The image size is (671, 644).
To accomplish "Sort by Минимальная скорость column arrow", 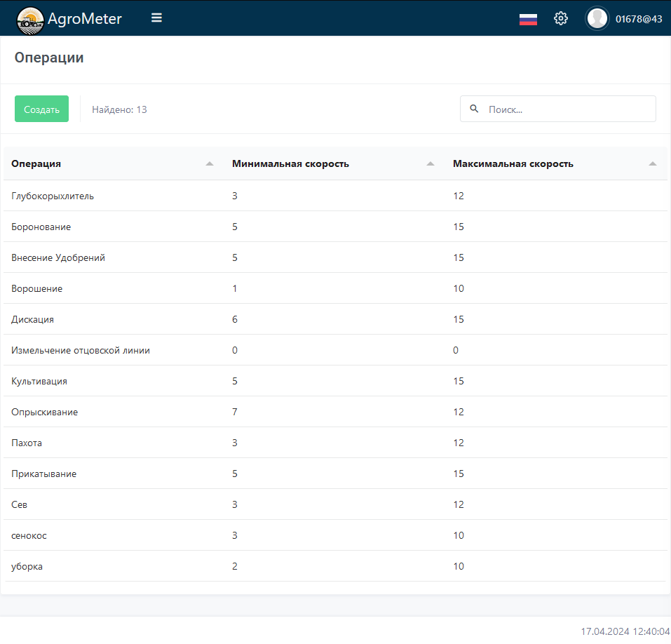I will (431, 164).
